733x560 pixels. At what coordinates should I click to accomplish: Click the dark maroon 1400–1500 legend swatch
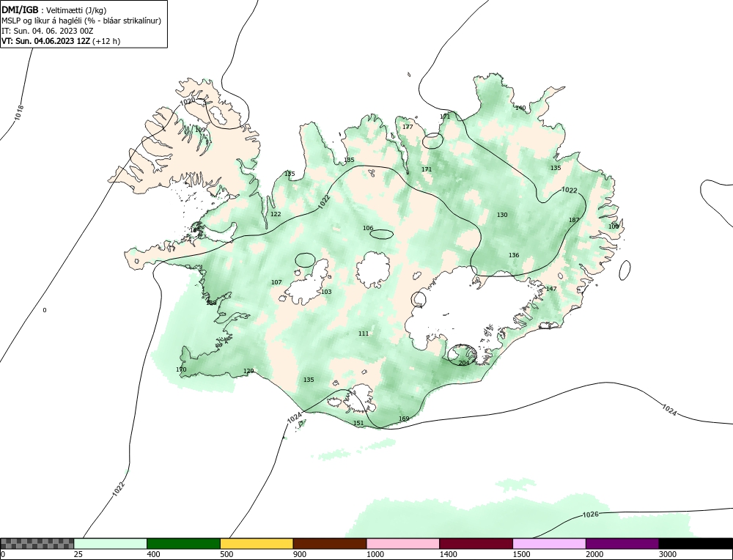pos(476,544)
